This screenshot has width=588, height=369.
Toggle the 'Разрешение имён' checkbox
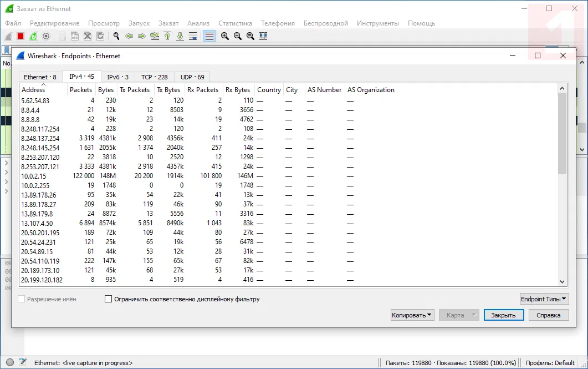pyautogui.click(x=22, y=299)
